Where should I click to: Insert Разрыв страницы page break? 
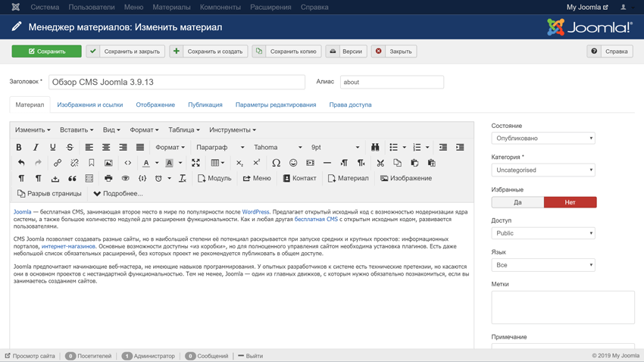point(49,193)
